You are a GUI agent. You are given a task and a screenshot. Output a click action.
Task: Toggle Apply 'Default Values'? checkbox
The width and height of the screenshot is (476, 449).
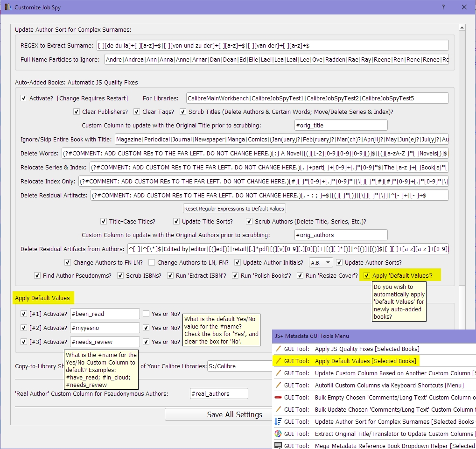367,275
